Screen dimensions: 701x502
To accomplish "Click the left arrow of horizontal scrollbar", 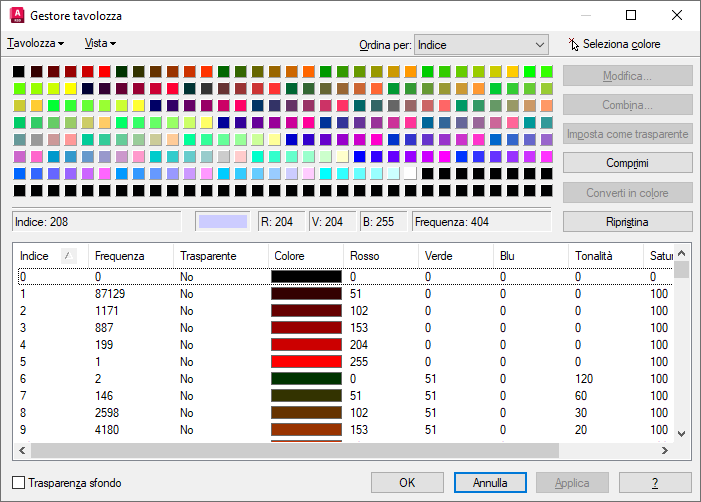I will pos(22,451).
